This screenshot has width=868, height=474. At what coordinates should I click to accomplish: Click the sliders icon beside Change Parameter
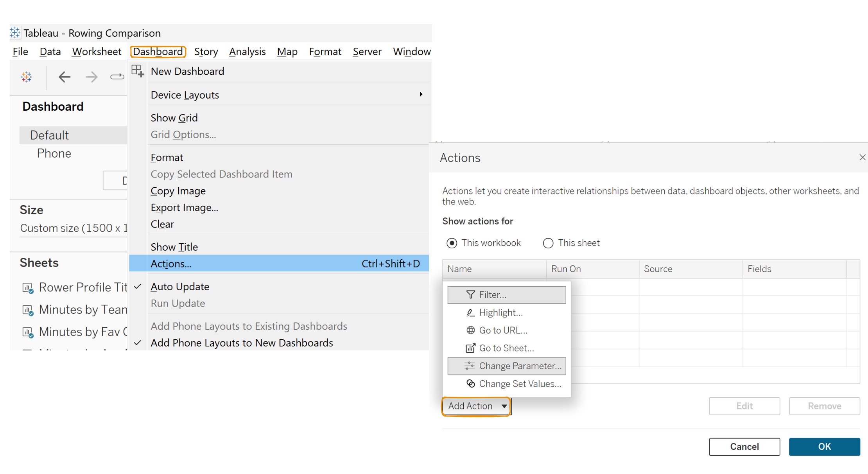(x=470, y=366)
